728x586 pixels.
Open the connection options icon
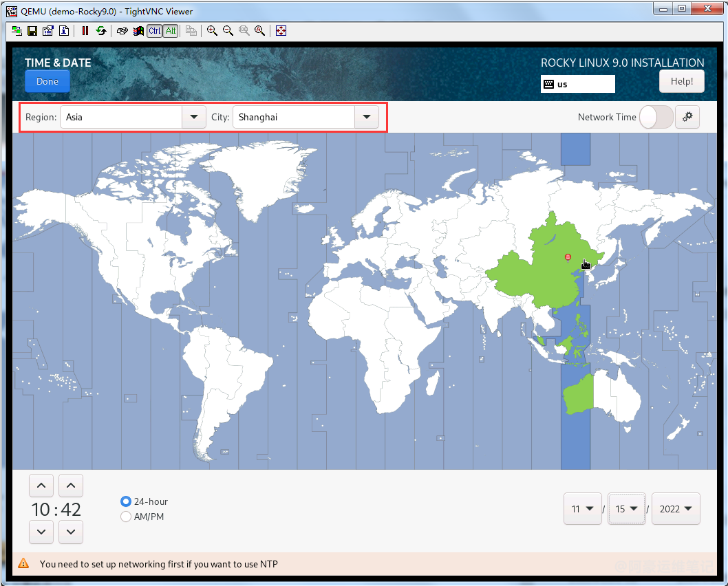[47, 31]
